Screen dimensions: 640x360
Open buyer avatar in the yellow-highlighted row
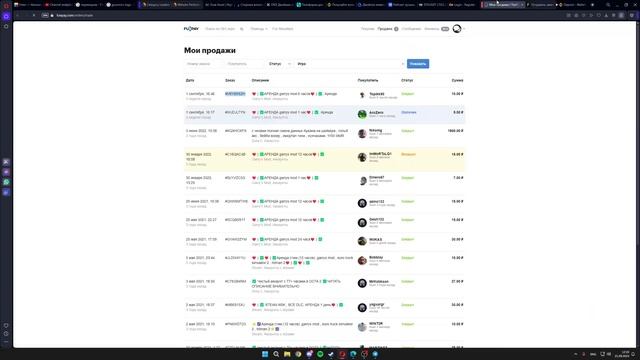coord(362,157)
